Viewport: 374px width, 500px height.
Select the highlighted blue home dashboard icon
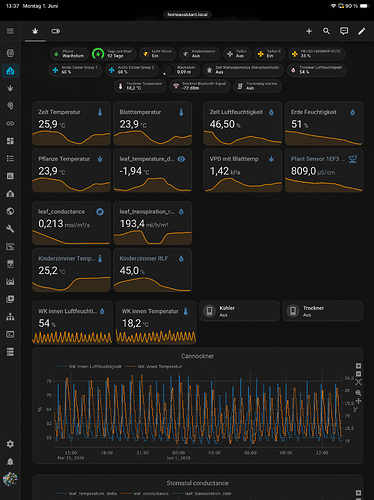[x=10, y=71]
